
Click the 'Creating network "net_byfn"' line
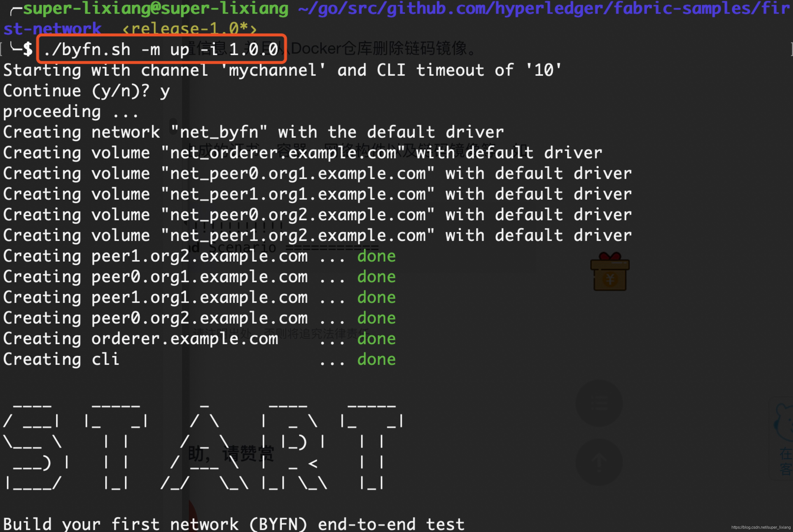[254, 132]
